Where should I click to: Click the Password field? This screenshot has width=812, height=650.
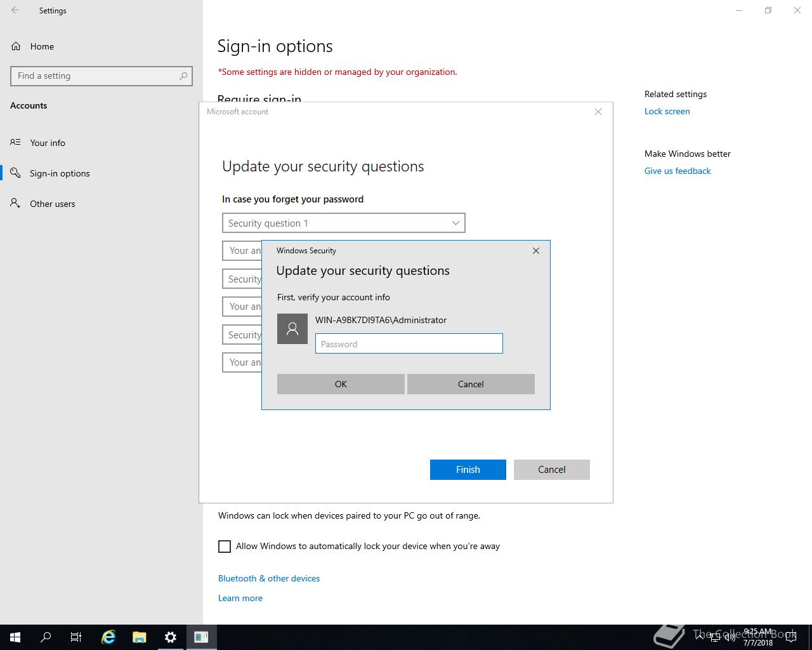pos(409,343)
